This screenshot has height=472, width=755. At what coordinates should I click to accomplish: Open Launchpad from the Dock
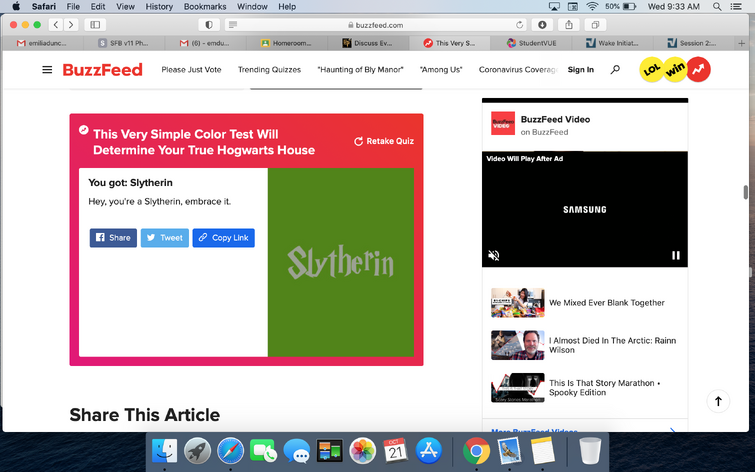(x=197, y=451)
